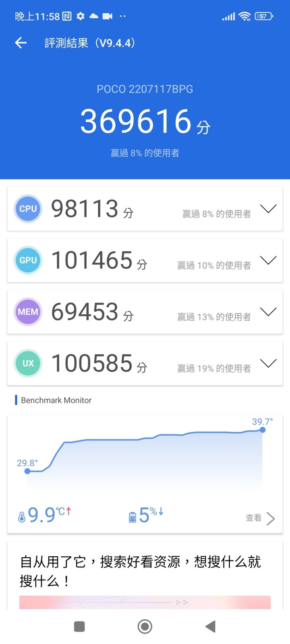The height and width of the screenshot is (644, 290).
Task: Tap the back arrow in header
Action: 21,43
